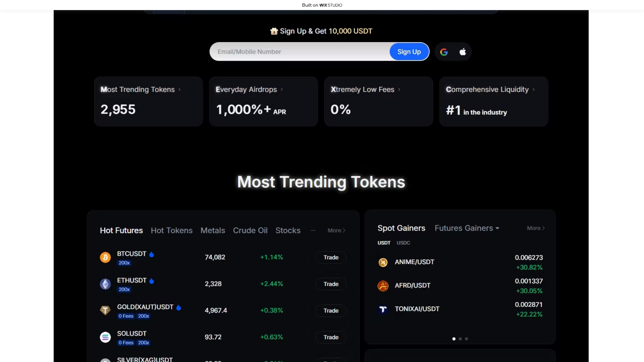Switch to the Stocks tab
The image size is (644, 362).
tap(288, 231)
